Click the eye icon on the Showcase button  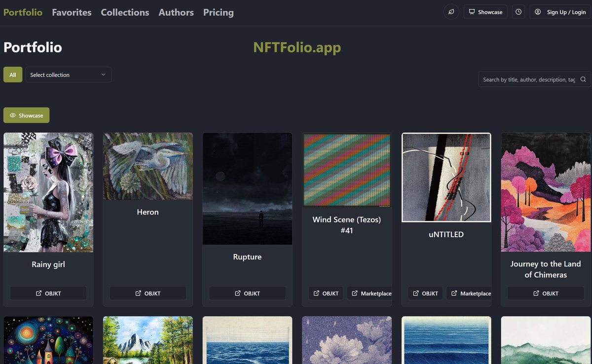click(12, 115)
